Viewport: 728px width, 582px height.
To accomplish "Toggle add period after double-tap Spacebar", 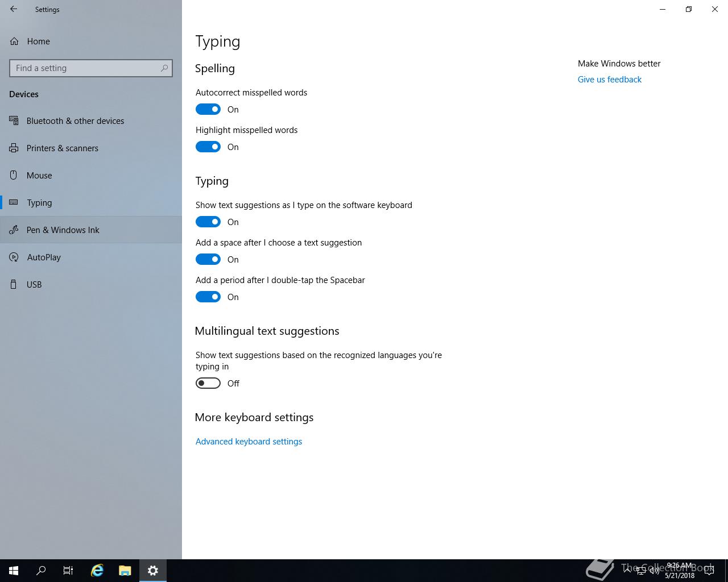I will (208, 297).
